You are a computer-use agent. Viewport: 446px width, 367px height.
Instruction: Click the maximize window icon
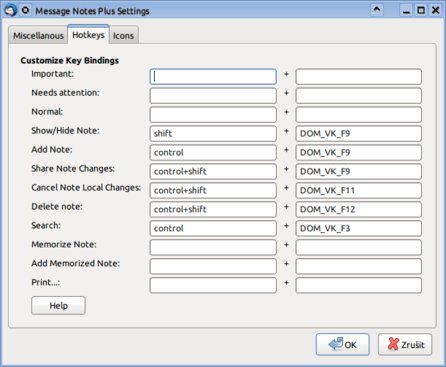click(421, 10)
